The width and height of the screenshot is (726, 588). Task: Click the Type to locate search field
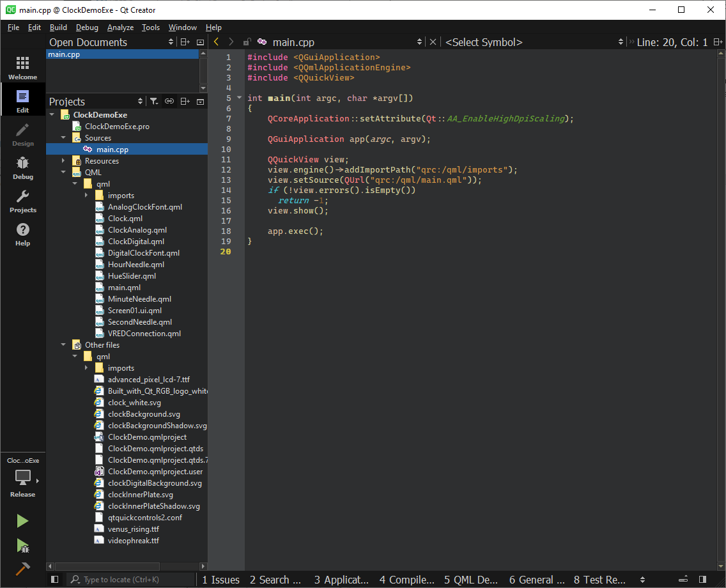[x=131, y=580]
